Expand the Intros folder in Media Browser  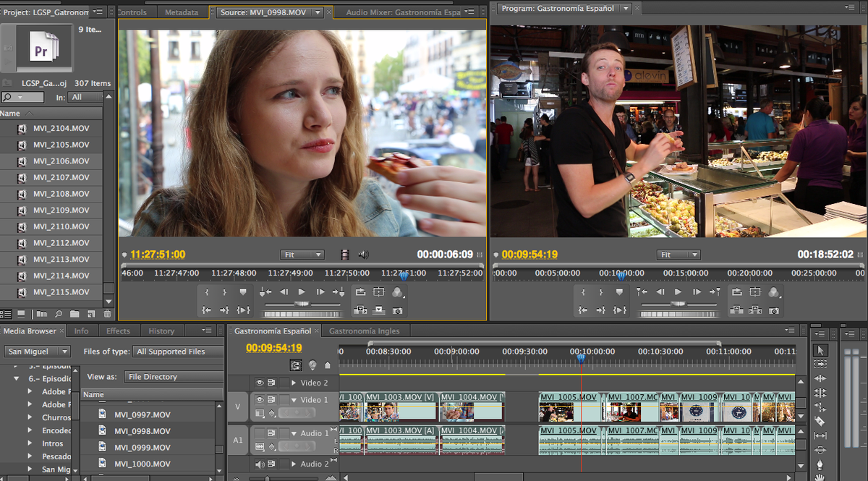[x=30, y=443]
